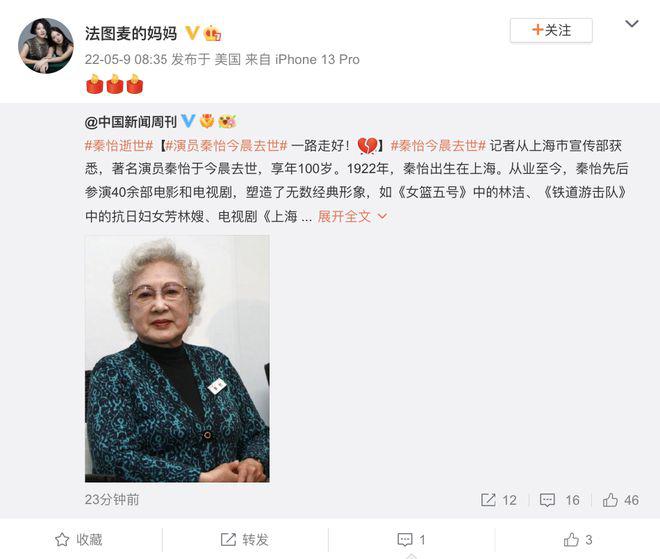Viewport: 660px width, 559px height.
Task: Click comment icon showing 16 on original post
Action: (559, 500)
